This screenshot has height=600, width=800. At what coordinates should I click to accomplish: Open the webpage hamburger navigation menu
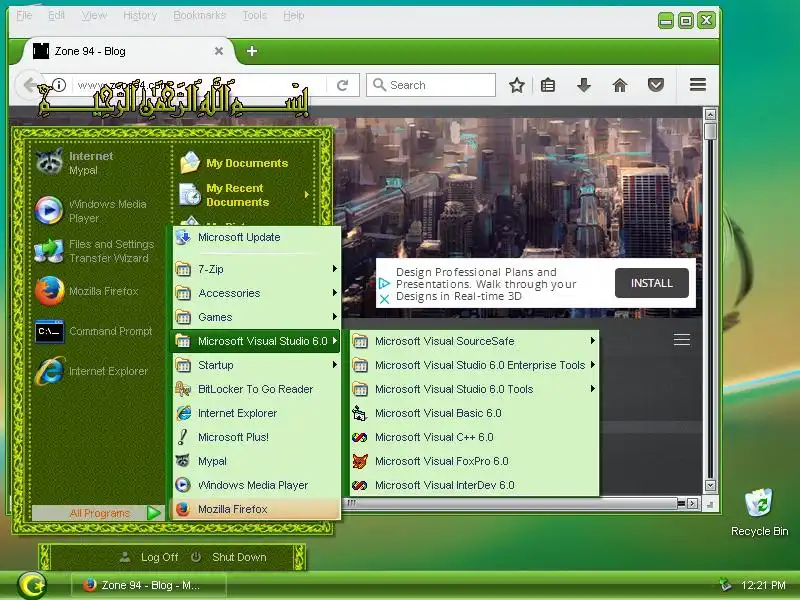[x=682, y=339]
